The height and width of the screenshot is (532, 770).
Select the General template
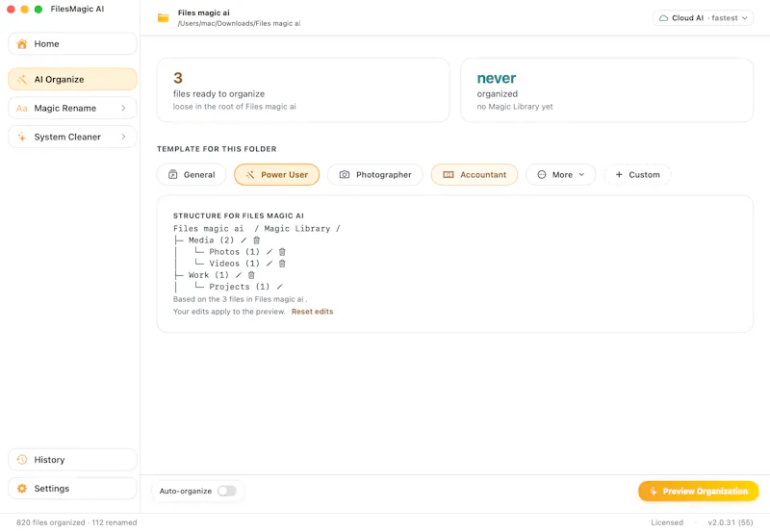click(192, 175)
